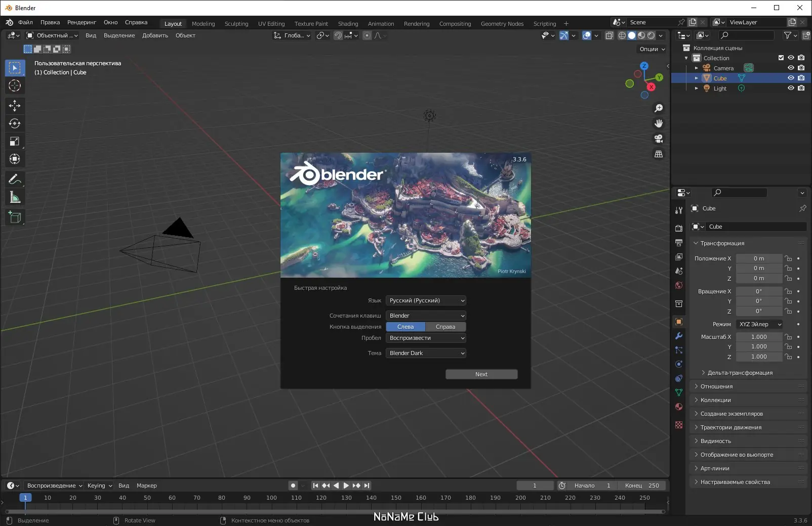Expand the Дельта-трансформация panel
The width and height of the screenshot is (812, 526).
click(x=740, y=373)
